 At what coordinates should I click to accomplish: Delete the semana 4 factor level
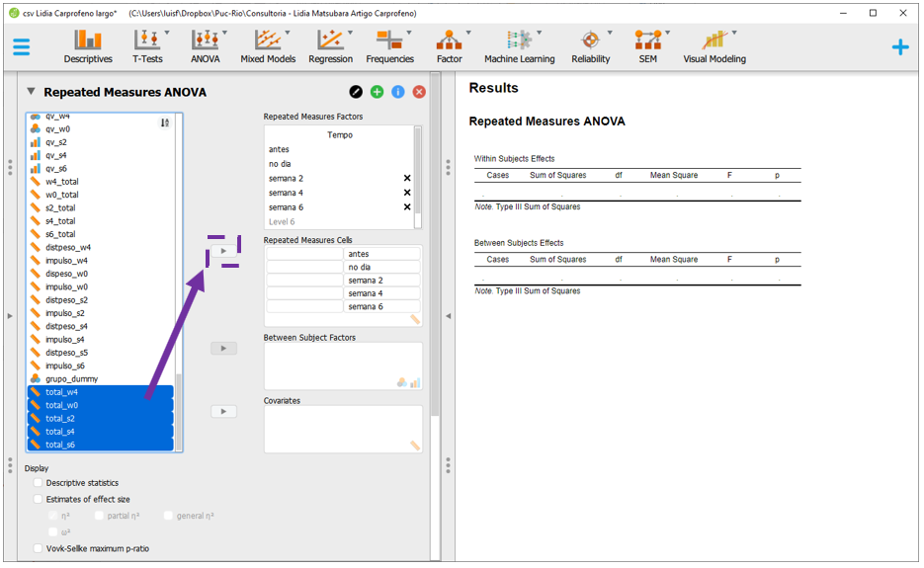click(407, 193)
